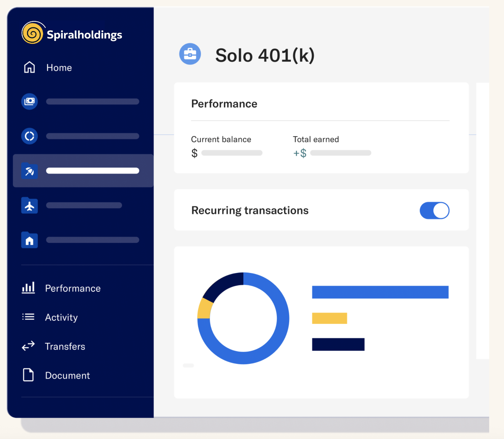Viewport: 504px width, 439px height.
Task: Select the airplane travel savings icon
Action: click(x=29, y=206)
